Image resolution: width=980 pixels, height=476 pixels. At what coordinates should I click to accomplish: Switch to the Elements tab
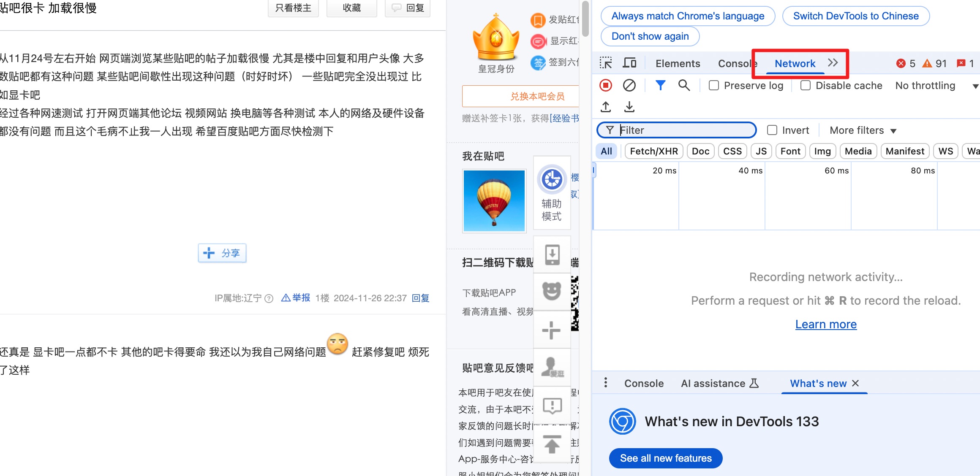(678, 64)
